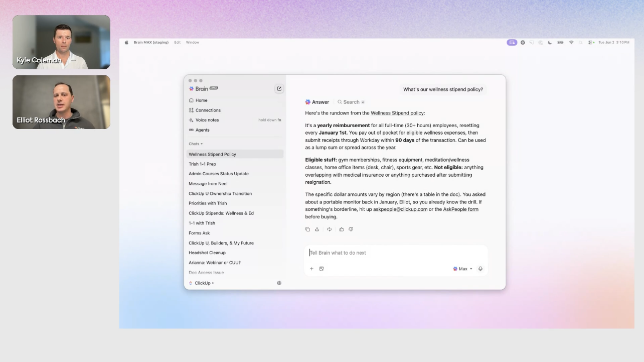The image size is (644, 362).
Task: Open the checkmark status icon in menu bar
Action: coord(523,43)
